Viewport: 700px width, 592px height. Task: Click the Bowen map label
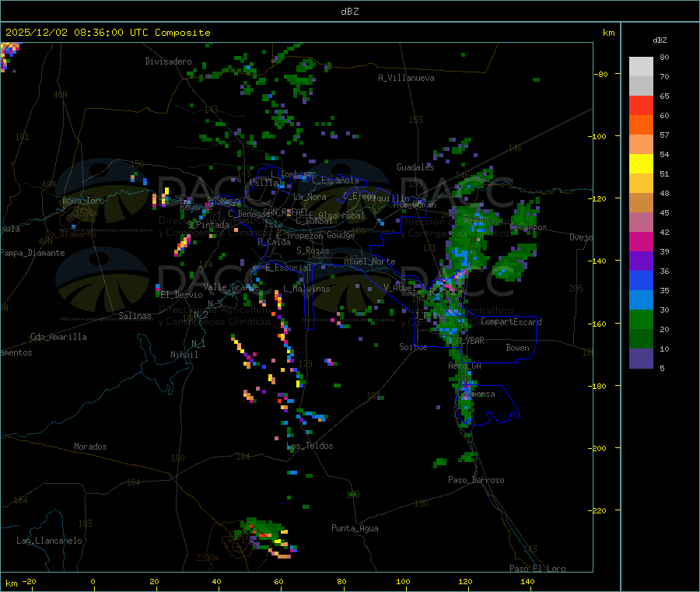coord(517,348)
